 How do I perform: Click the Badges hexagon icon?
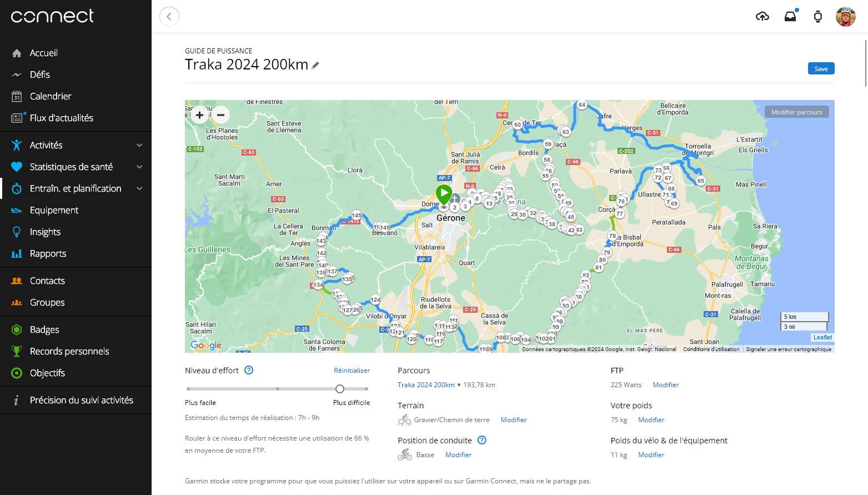[x=17, y=329]
